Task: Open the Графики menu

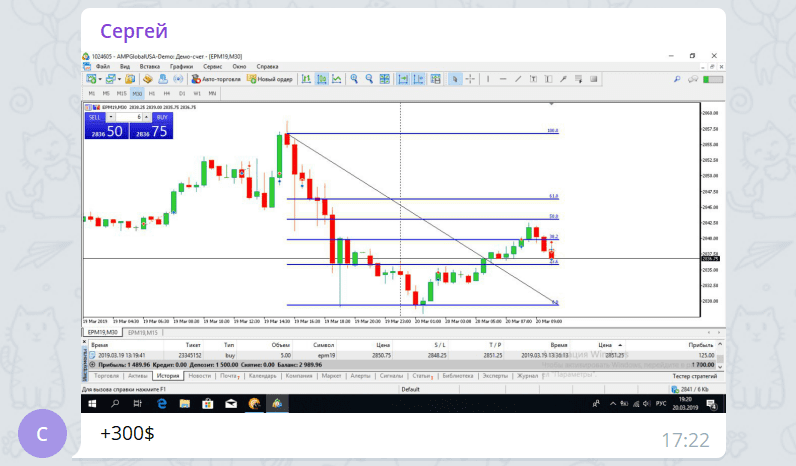Action: pos(181,65)
